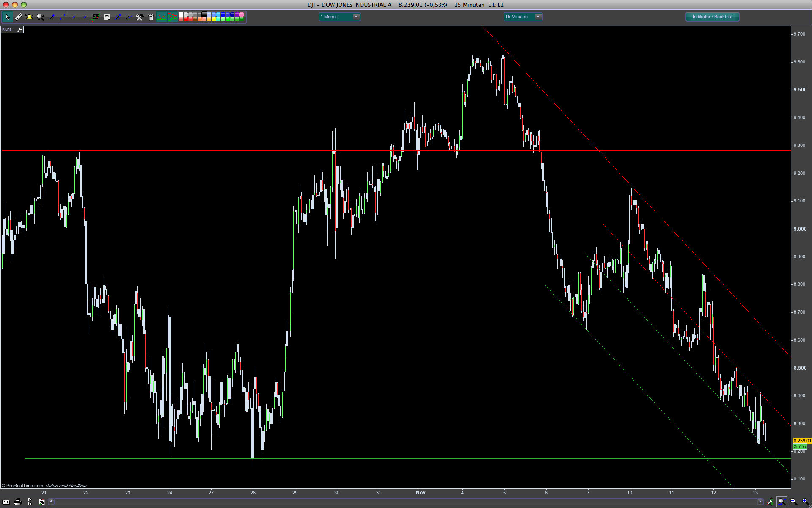
Task: Click the horizontal time scrollbar track
Action: [x=405, y=502]
